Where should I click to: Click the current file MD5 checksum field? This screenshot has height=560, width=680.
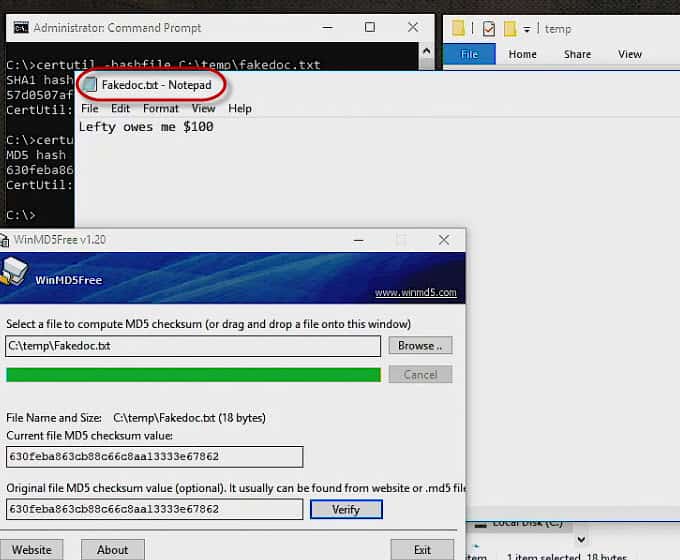(154, 457)
